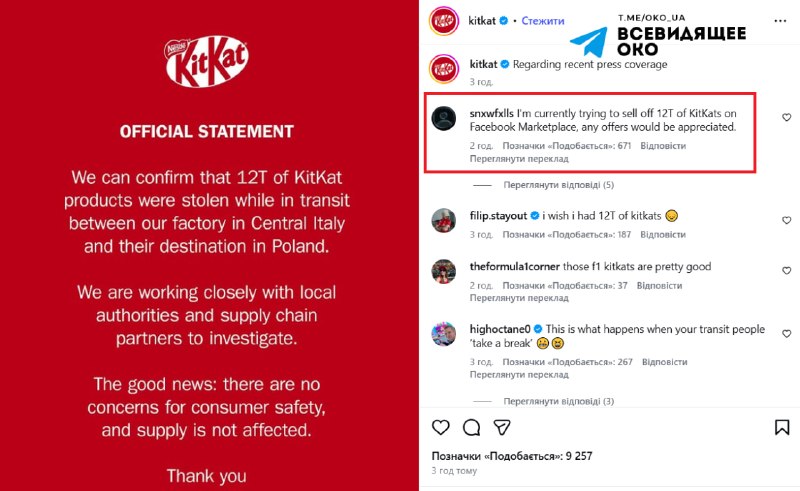Save the post with the bookmark icon
This screenshot has height=491, width=800.
[782, 427]
